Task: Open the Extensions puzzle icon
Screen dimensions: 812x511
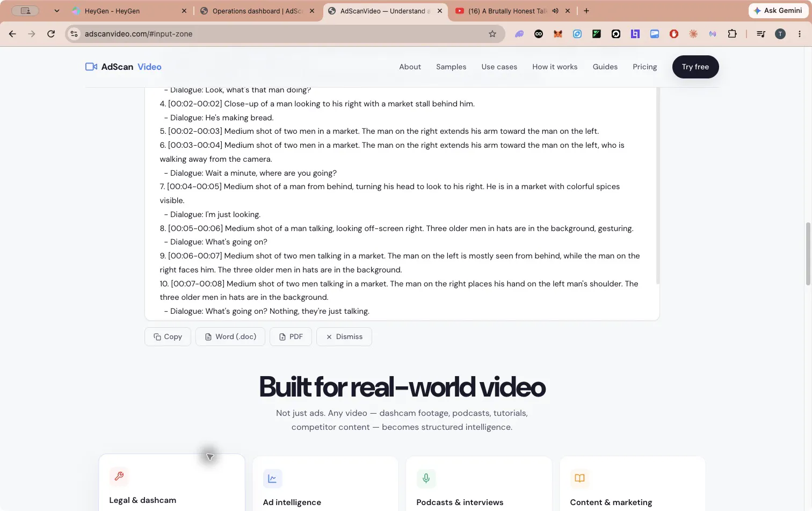Action: (x=732, y=34)
